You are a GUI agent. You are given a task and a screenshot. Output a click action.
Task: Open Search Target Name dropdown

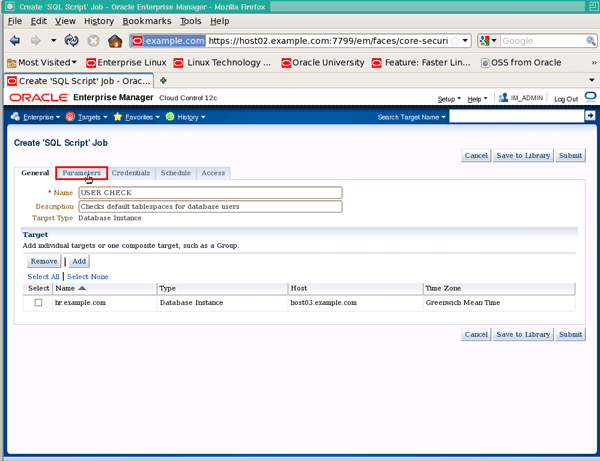(x=411, y=117)
